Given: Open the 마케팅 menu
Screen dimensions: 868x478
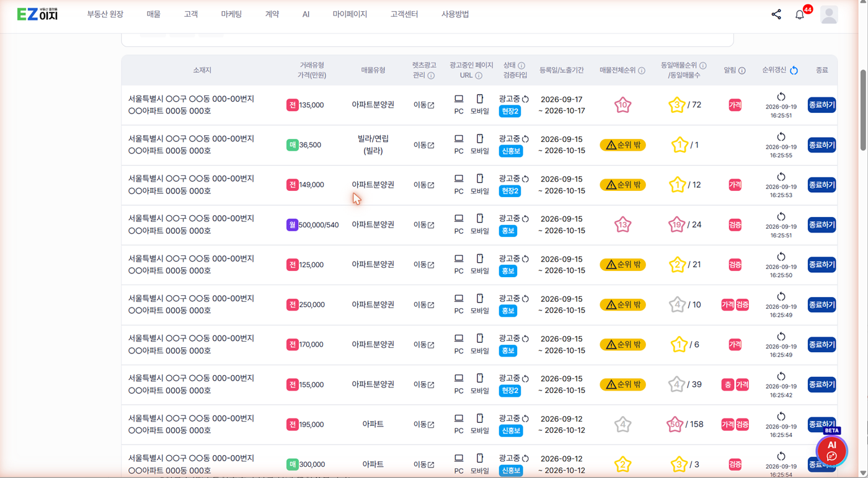Looking at the screenshot, I should click(x=231, y=14).
